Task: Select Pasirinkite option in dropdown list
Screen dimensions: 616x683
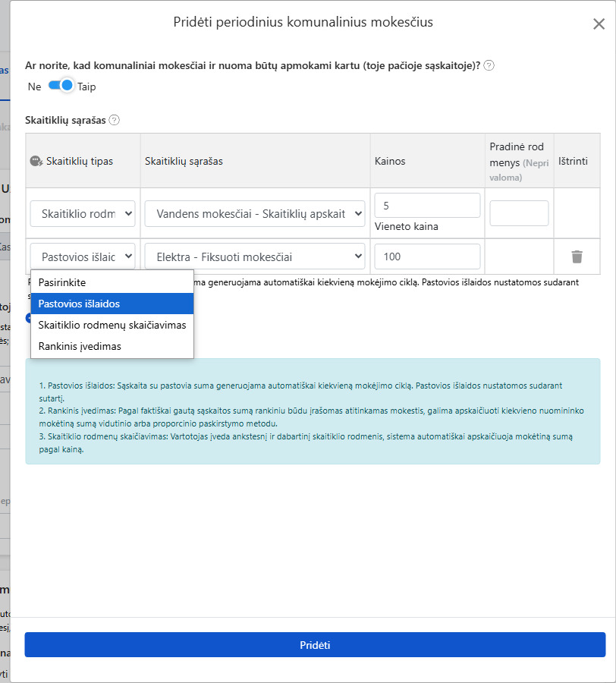Action: tap(112, 282)
